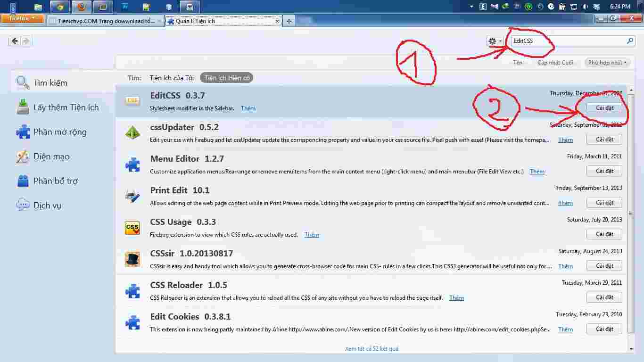Screen dimensions: 644x362
Task: Click the Edit Cookies puzzle icon
Action: coord(132,322)
